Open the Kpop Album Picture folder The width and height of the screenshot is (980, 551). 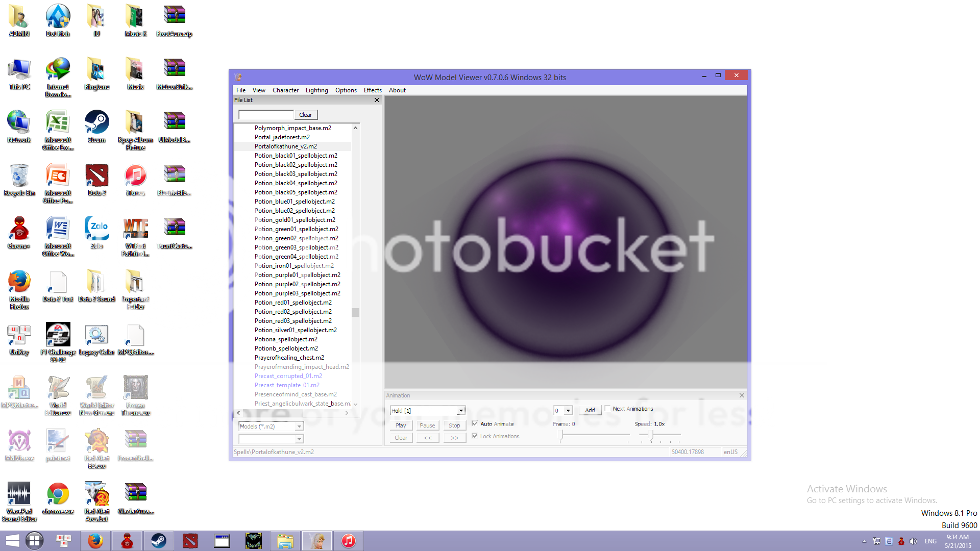pyautogui.click(x=135, y=131)
